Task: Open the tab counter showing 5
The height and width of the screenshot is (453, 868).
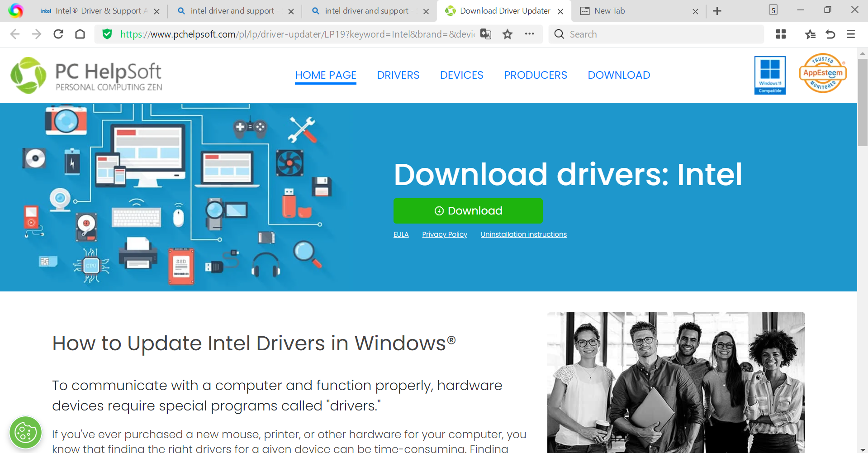Action: [x=773, y=10]
